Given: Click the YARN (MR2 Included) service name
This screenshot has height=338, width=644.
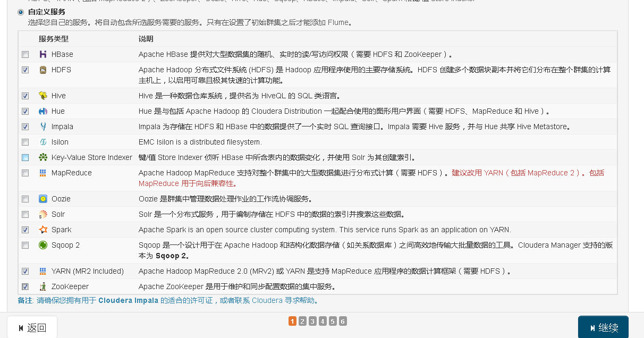Looking at the screenshot, I should coord(88,271).
